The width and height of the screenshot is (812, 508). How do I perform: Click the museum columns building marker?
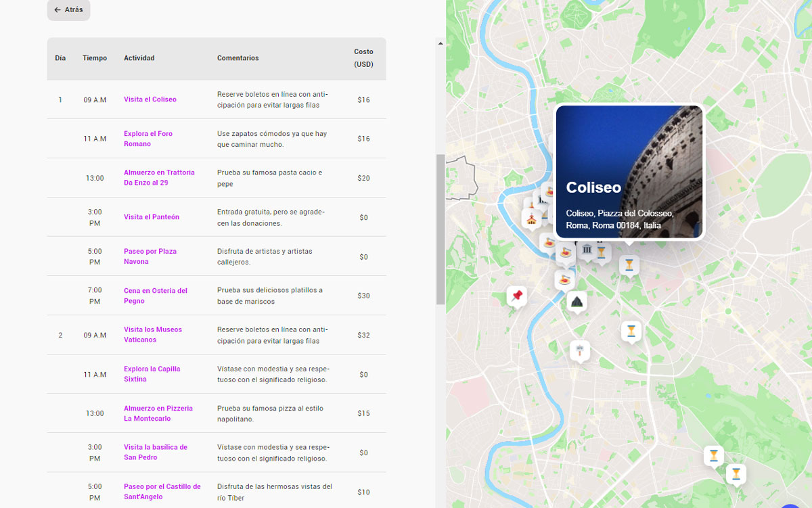point(586,251)
